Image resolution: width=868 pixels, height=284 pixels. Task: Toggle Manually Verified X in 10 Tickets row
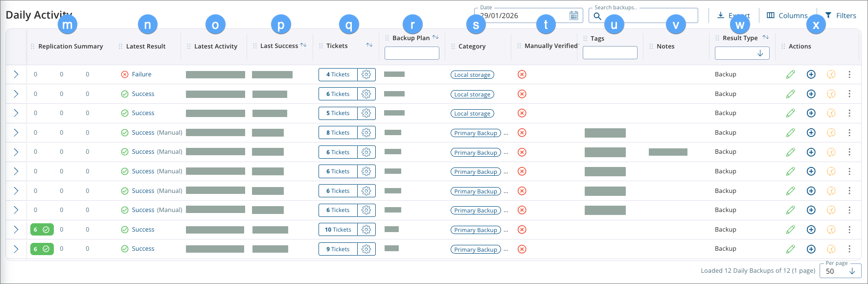522,230
